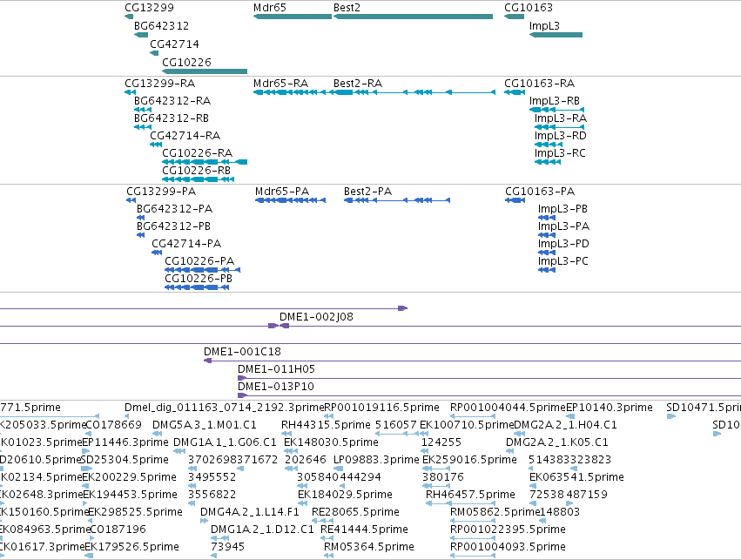
Task: Click protein ImpL3-PA label
Action: 563,226
